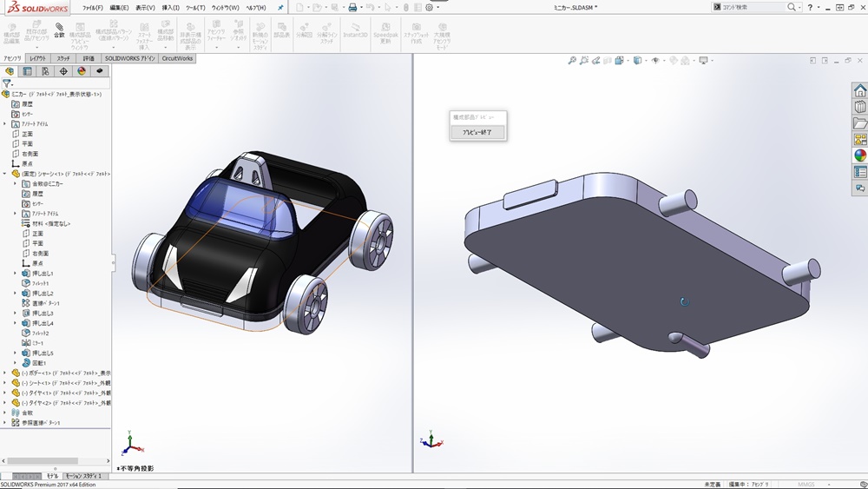Click the print icon in the top toolbar
The height and width of the screenshot is (489, 868).
(352, 7)
